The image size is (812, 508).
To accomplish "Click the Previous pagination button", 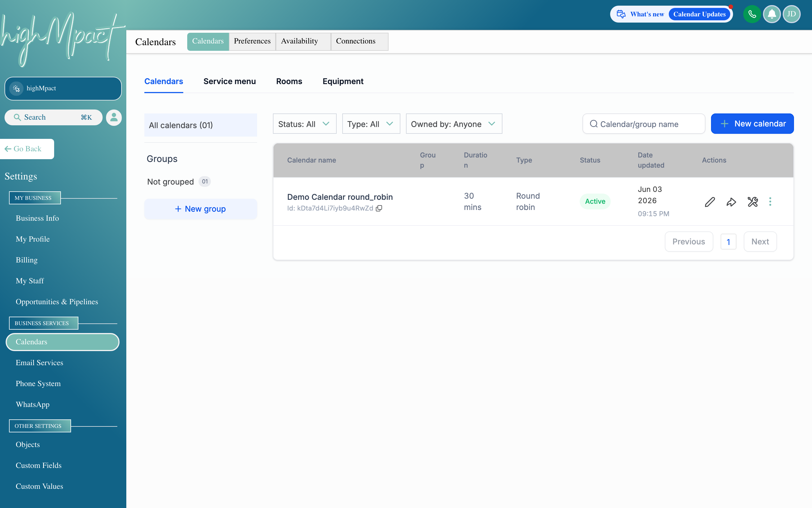I will [689, 242].
